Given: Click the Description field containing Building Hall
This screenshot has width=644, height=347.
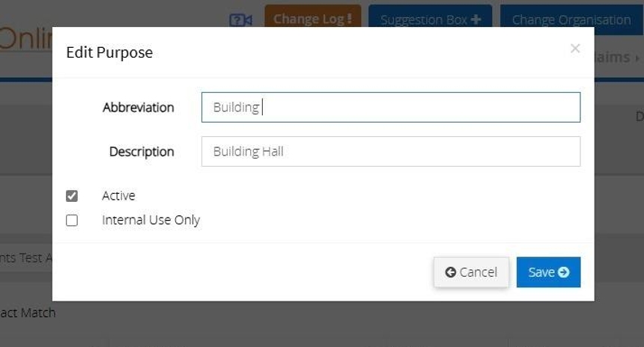Looking at the screenshot, I should [x=390, y=151].
